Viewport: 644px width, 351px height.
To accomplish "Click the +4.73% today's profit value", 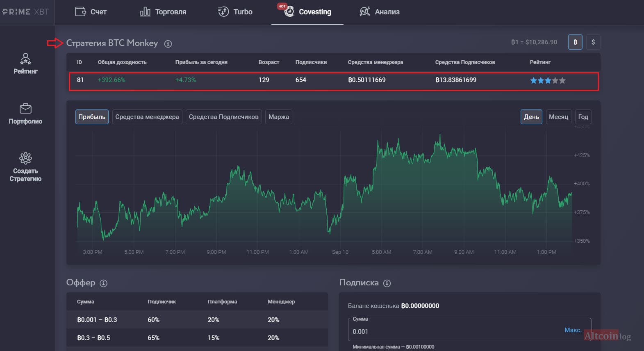I will tap(186, 80).
